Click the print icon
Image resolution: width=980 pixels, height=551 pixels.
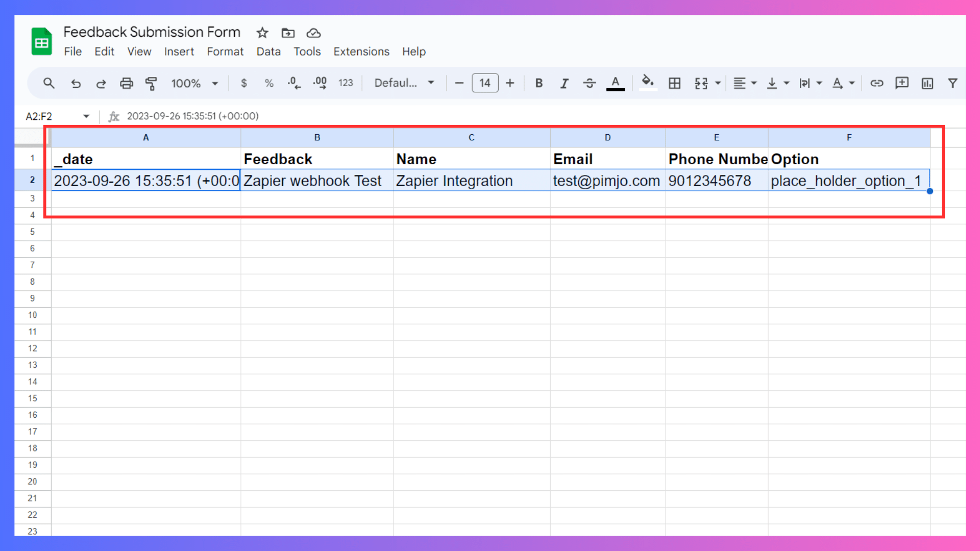(126, 83)
